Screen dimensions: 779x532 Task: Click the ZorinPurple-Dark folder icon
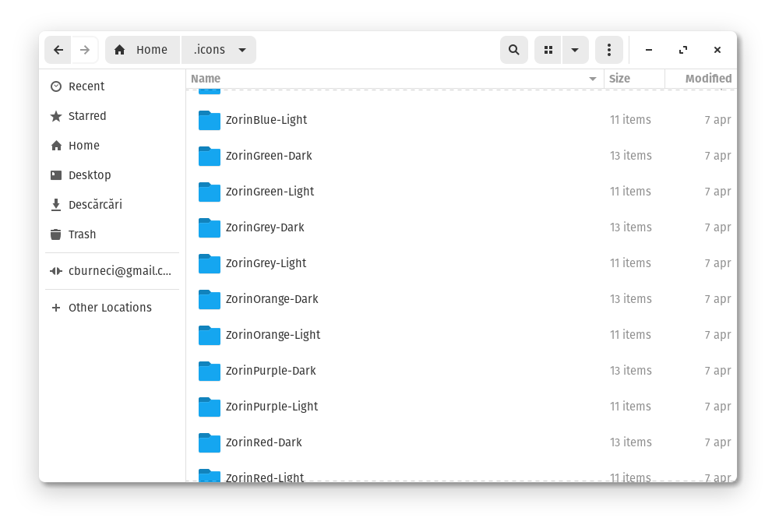coord(209,371)
